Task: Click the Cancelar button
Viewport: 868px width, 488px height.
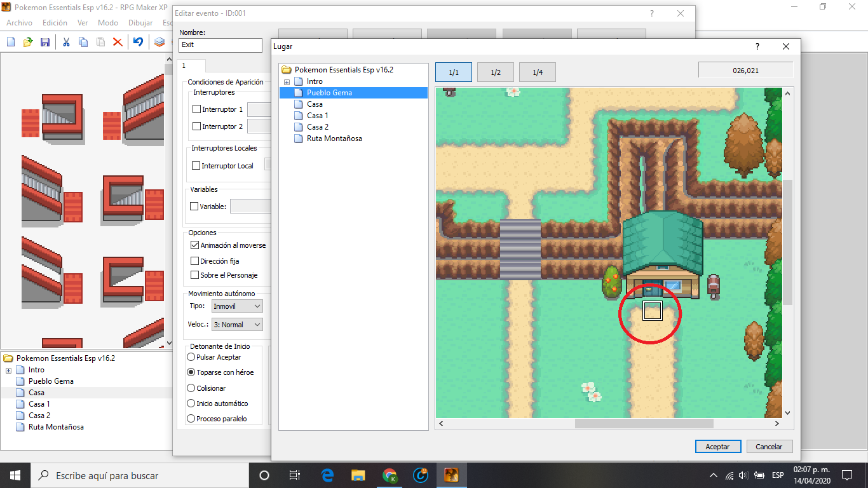Action: (x=769, y=447)
